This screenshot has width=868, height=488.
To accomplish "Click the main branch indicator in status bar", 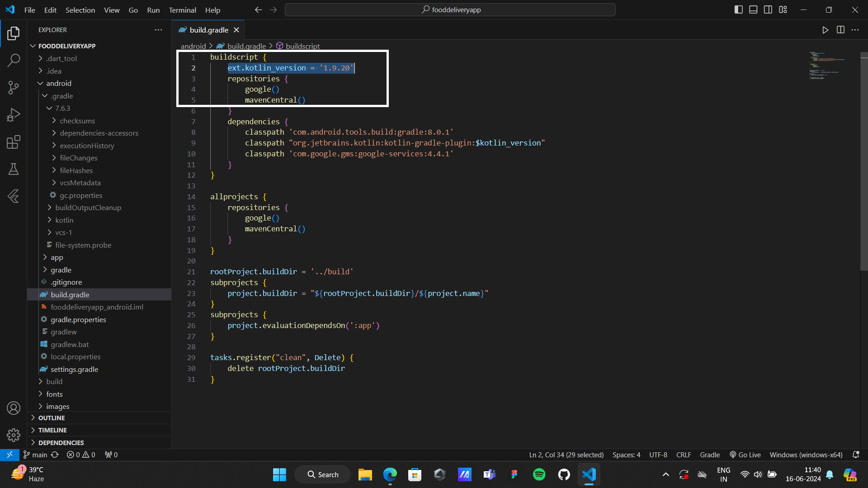I will tap(36, 455).
